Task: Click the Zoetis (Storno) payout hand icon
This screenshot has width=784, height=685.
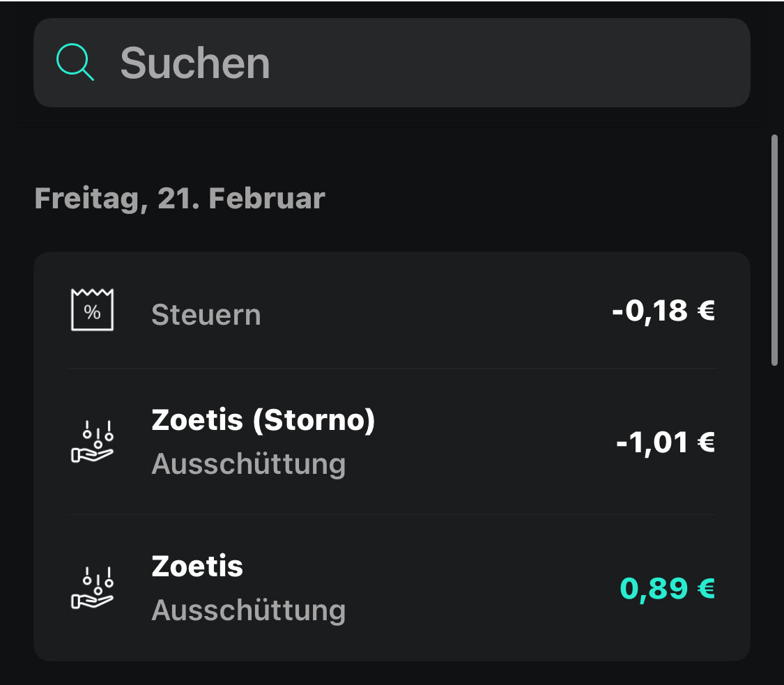Action: click(x=92, y=442)
